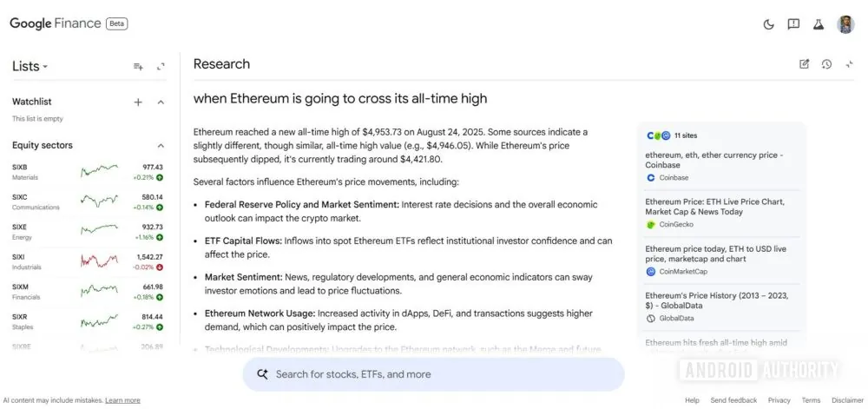Open the Lists dropdown
This screenshot has width=868, height=409.
point(30,67)
